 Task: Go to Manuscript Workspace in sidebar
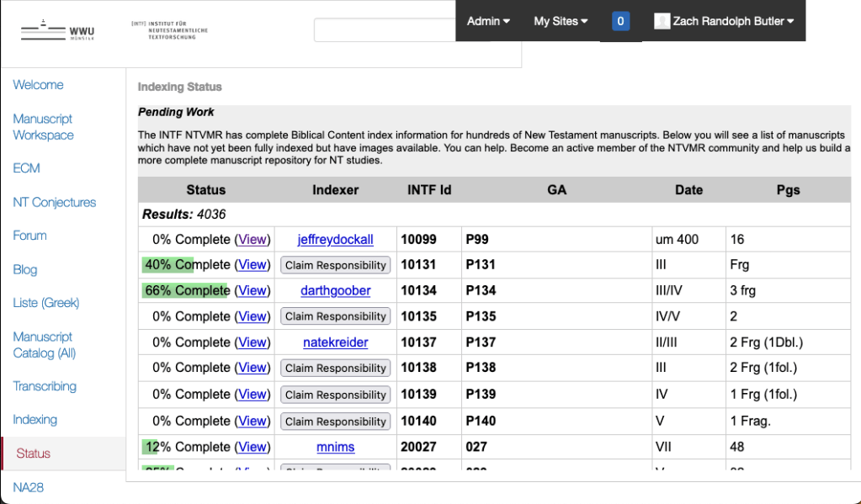click(x=43, y=127)
